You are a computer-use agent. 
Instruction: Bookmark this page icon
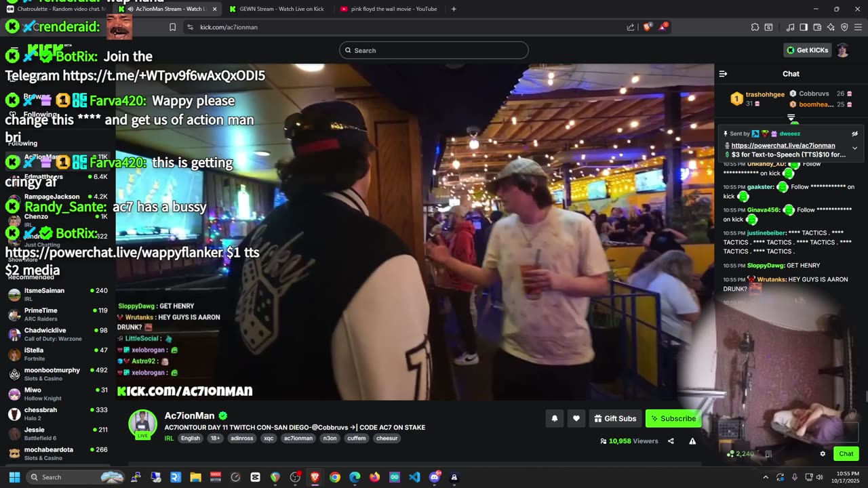(x=172, y=27)
